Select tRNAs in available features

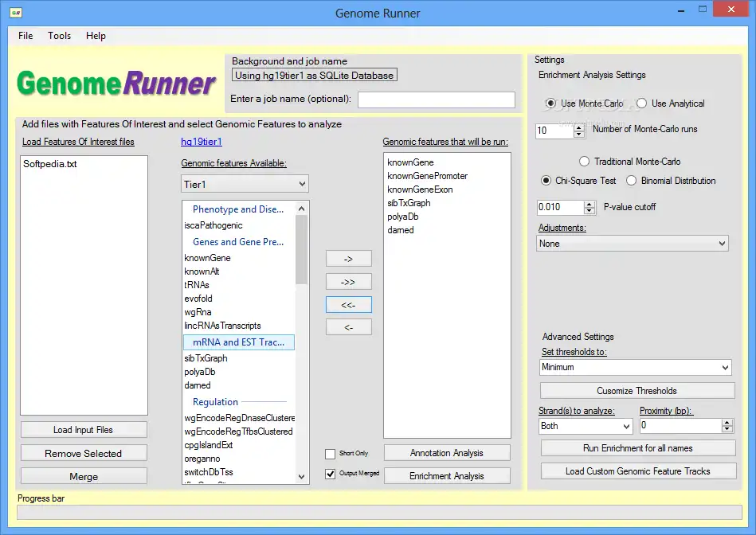(x=197, y=285)
